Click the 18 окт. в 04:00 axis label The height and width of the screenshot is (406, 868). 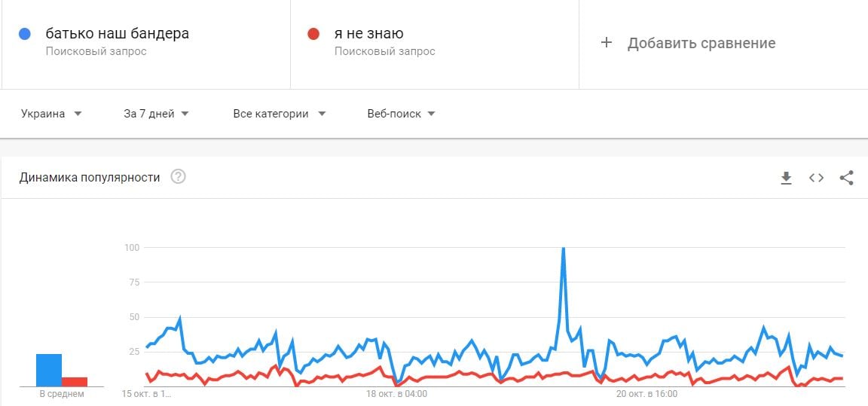coord(396,395)
